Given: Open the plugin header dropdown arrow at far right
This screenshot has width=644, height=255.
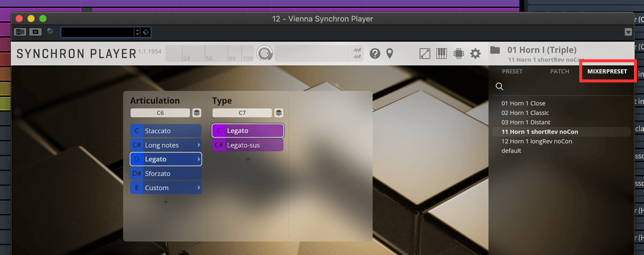Looking at the screenshot, I should [627, 32].
